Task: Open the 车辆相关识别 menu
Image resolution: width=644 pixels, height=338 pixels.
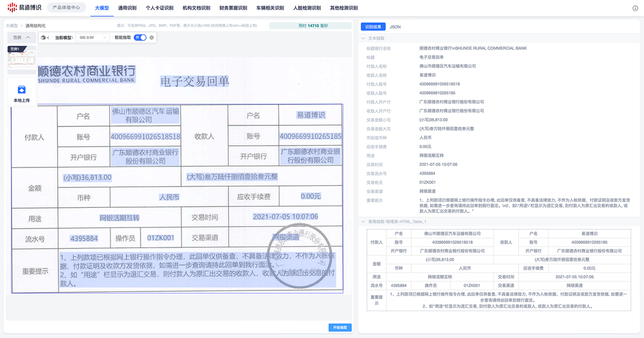Action: click(270, 8)
